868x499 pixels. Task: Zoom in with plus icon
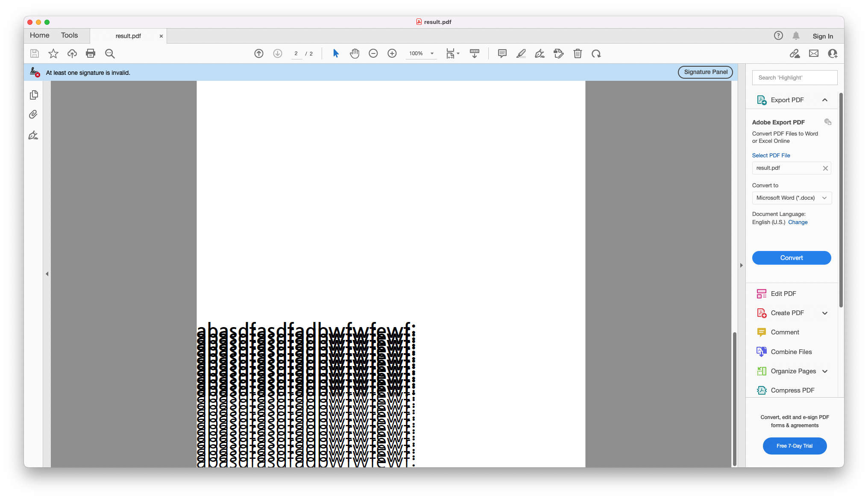(x=392, y=53)
